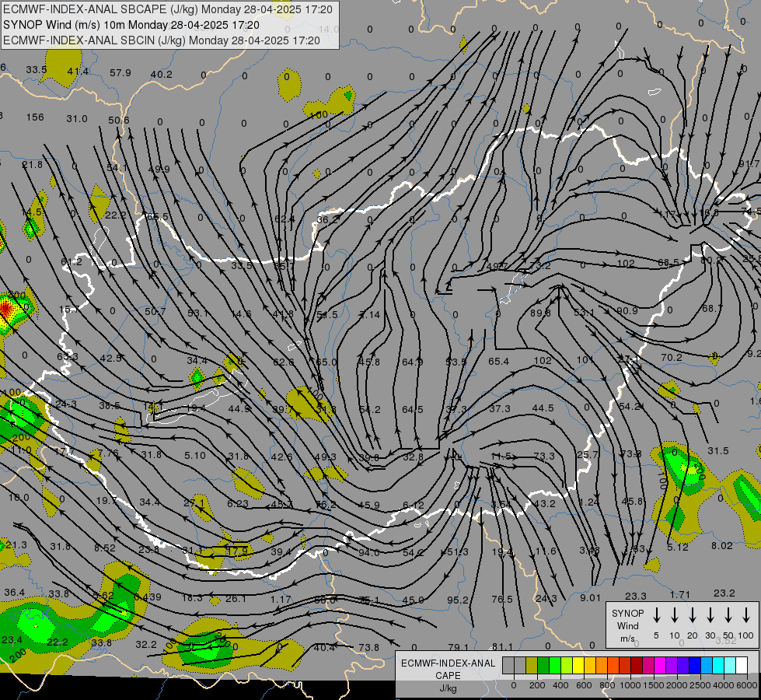Click the map value 57.9

click(x=120, y=73)
